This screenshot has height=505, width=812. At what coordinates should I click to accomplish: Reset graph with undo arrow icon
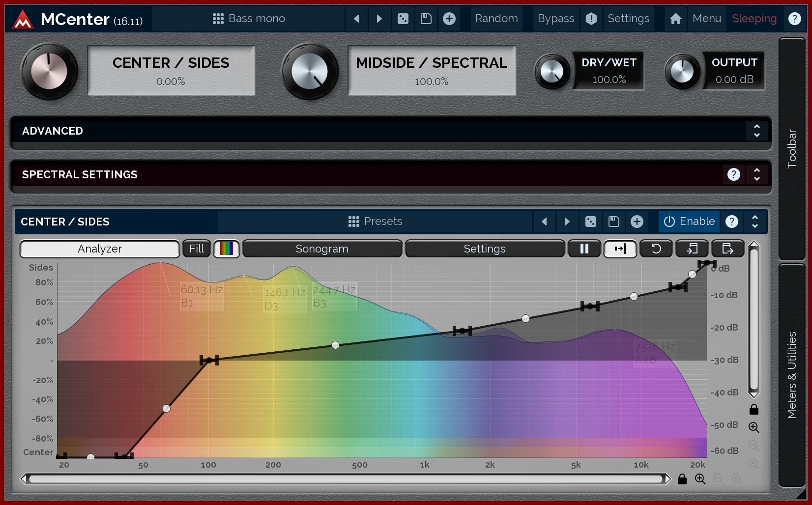(656, 249)
